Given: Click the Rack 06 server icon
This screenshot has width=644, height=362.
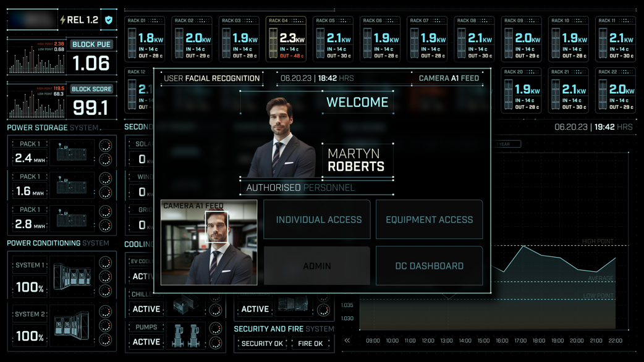Looking at the screenshot, I should [x=368, y=43].
